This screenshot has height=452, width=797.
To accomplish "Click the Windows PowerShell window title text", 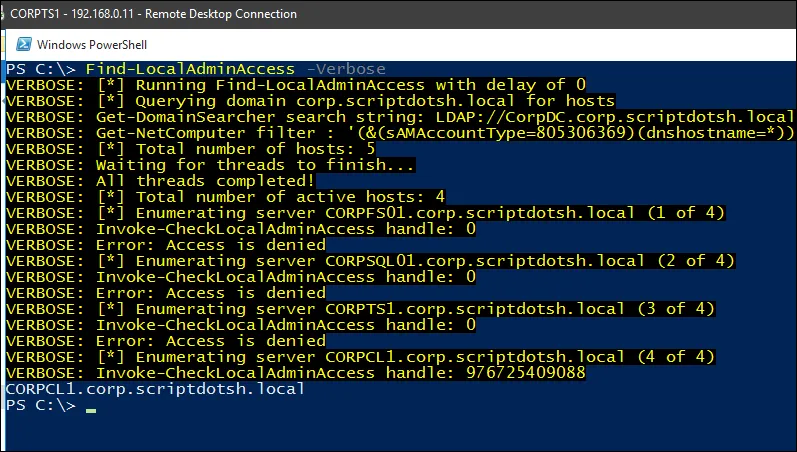I will [x=92, y=45].
